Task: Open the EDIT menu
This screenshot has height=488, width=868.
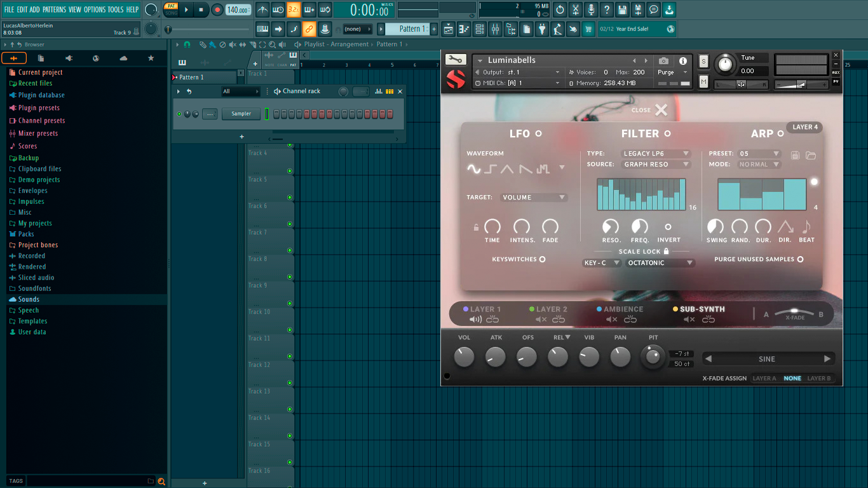Action: pyautogui.click(x=22, y=10)
